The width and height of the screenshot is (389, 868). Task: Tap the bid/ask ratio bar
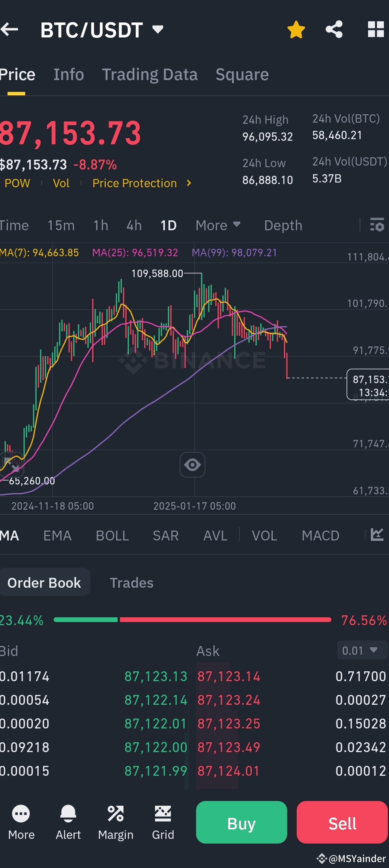[193, 620]
